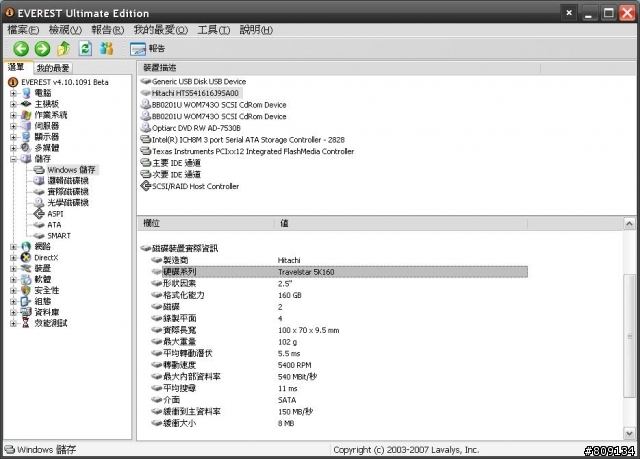Open the 說明(H) menu
Viewport: 640px width, 459px height.
pos(256,30)
